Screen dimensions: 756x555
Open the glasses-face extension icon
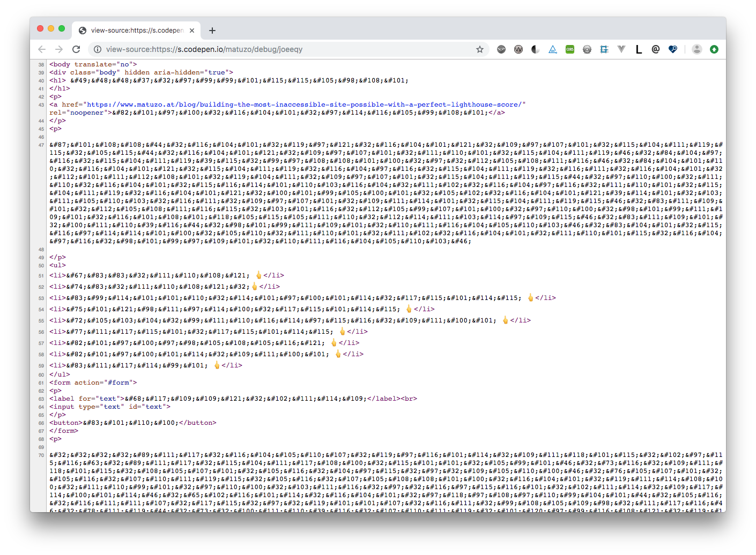(501, 49)
